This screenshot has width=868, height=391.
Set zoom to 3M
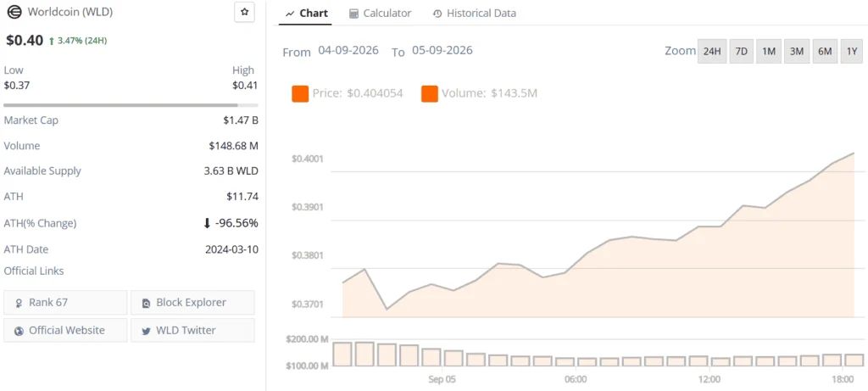click(x=797, y=52)
